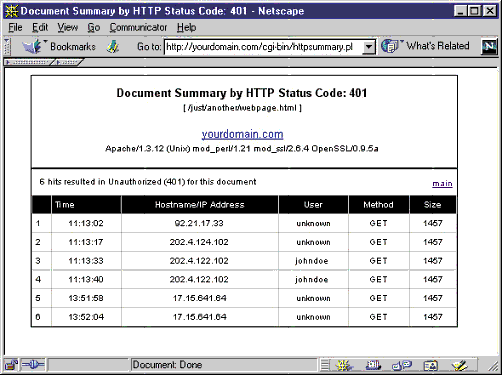Follow the yourdomain.com link
This screenshot has width=502, height=375.
click(x=242, y=134)
